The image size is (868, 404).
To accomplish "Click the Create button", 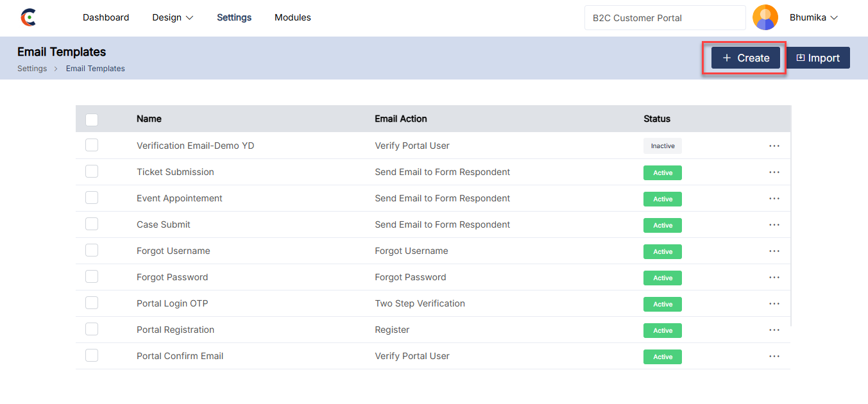I will tap(745, 58).
